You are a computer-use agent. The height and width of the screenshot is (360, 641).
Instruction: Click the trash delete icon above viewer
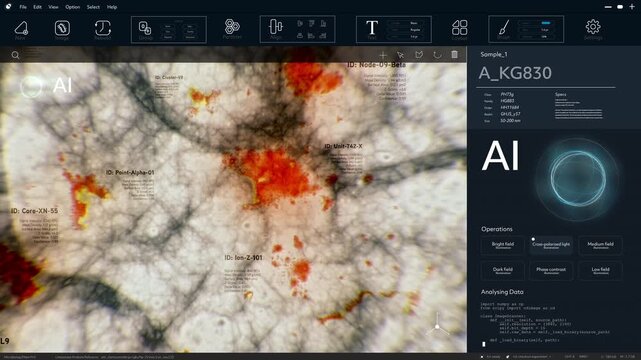(x=455, y=54)
